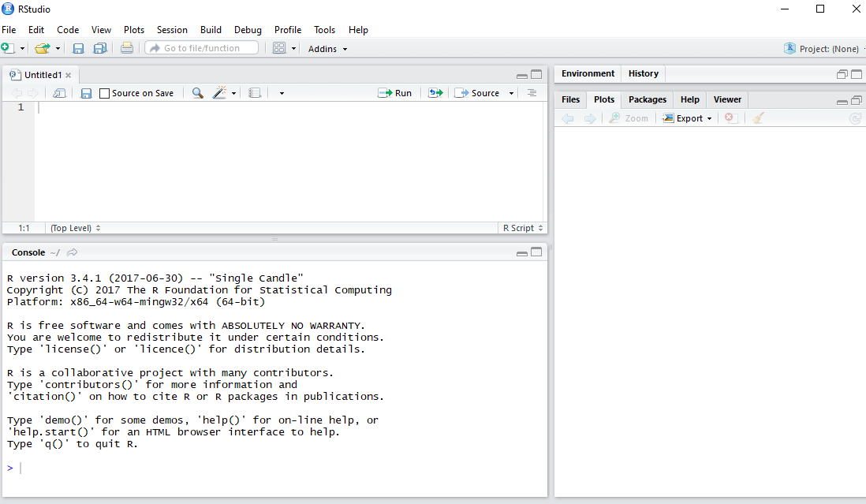Open the Session menu
Viewport: 866px width, 504px height.
tap(172, 30)
